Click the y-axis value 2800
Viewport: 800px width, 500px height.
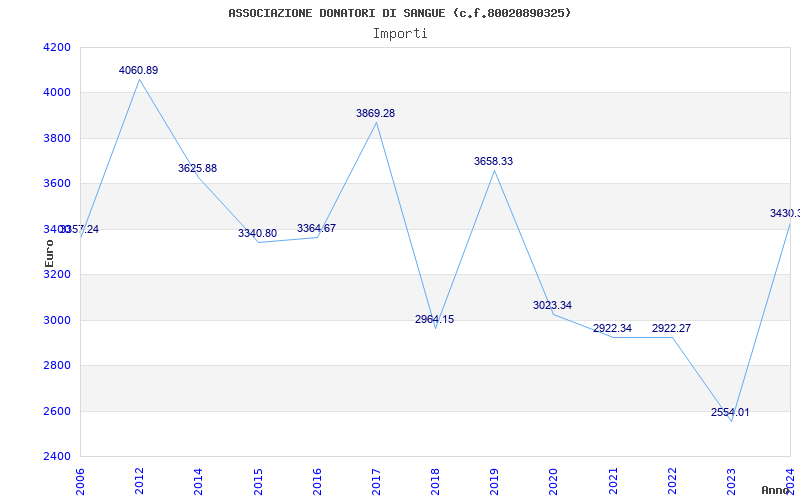(57, 366)
